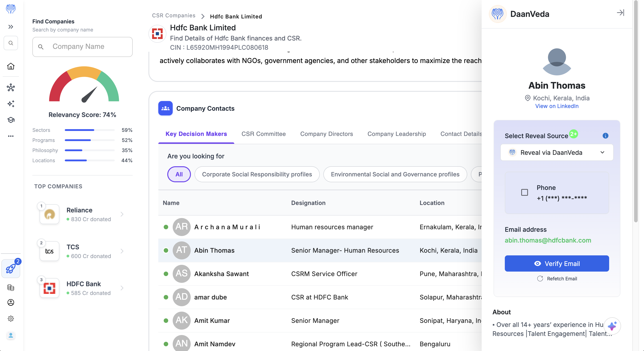The width and height of the screenshot is (644, 351).
Task: Open the TCS top company card
Action: [x=82, y=251]
